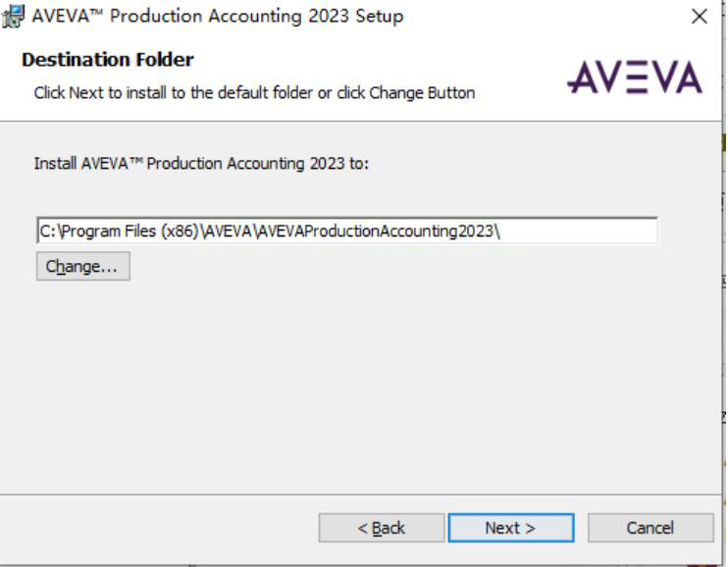This screenshot has width=728, height=567.
Task: Click 'Program Files (x86)' inside the path
Action: [130, 231]
